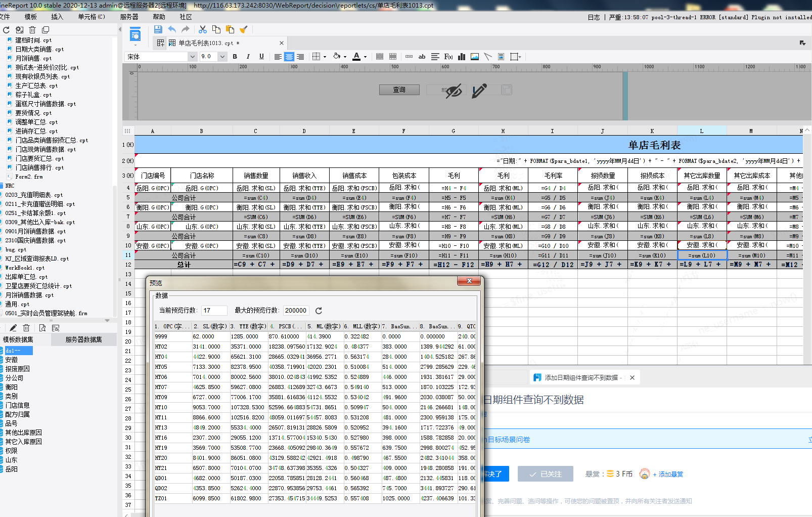Image resolution: width=812 pixels, height=517 pixels.
Task: Click the pencil edit icon in parameter pane
Action: [x=479, y=91]
